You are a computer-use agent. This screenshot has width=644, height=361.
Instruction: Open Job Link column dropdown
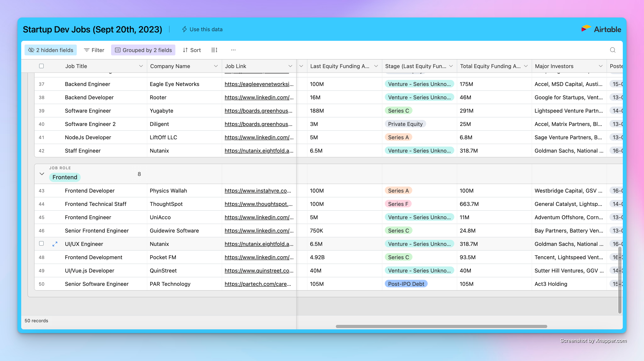(x=290, y=66)
